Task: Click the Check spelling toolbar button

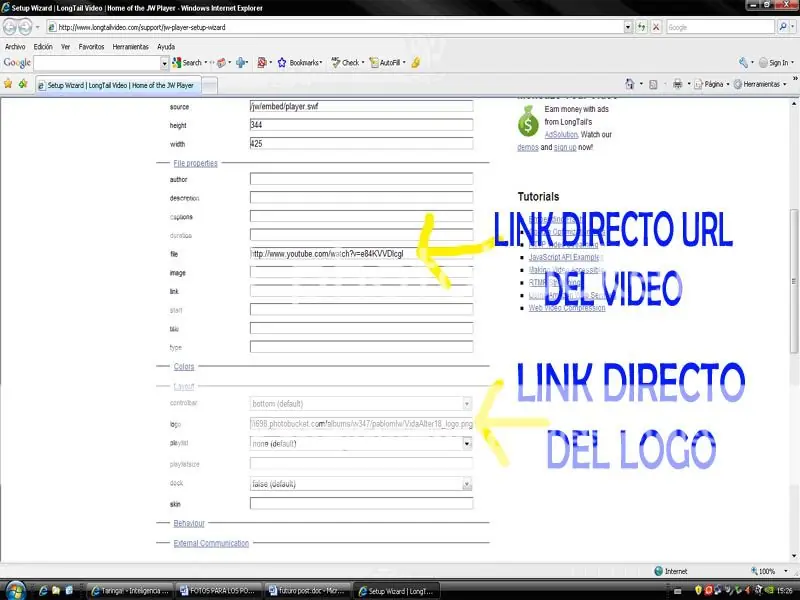Action: [x=346, y=63]
